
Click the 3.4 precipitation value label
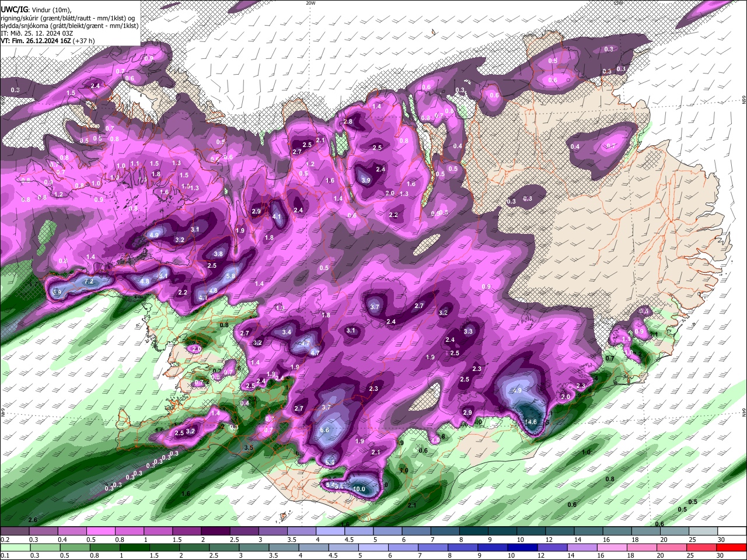pyautogui.click(x=287, y=332)
